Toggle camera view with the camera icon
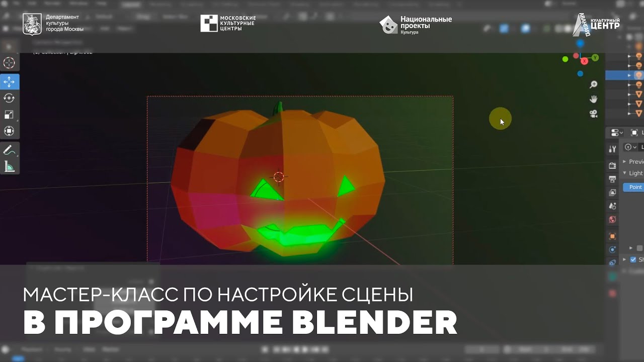644x362 pixels. tap(594, 114)
